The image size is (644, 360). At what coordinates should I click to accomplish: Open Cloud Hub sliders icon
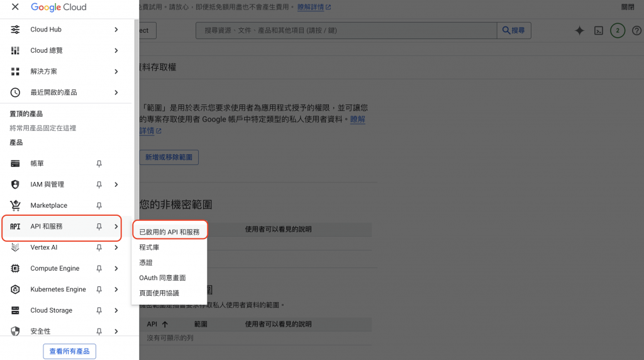[15, 30]
